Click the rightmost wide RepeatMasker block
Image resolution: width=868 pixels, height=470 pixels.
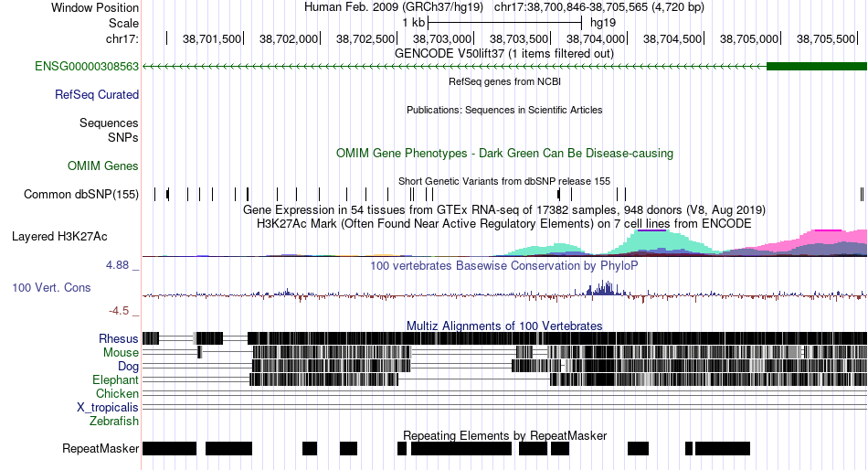pos(723,448)
